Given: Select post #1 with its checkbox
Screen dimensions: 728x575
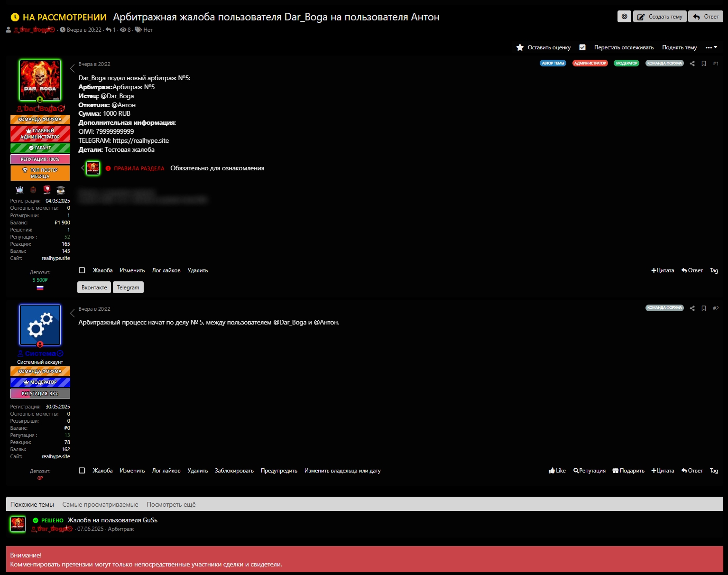Looking at the screenshot, I should (82, 270).
